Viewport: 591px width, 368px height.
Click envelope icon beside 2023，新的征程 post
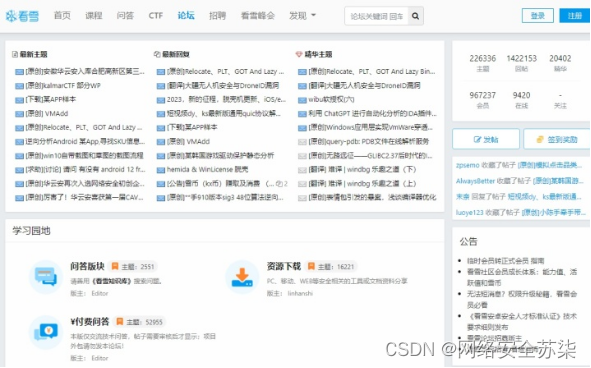(x=161, y=100)
